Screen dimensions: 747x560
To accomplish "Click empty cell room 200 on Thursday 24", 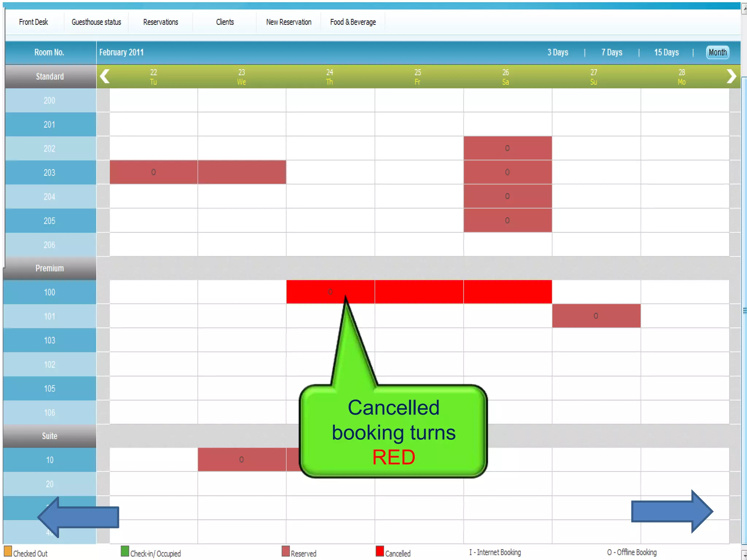I will [330, 100].
